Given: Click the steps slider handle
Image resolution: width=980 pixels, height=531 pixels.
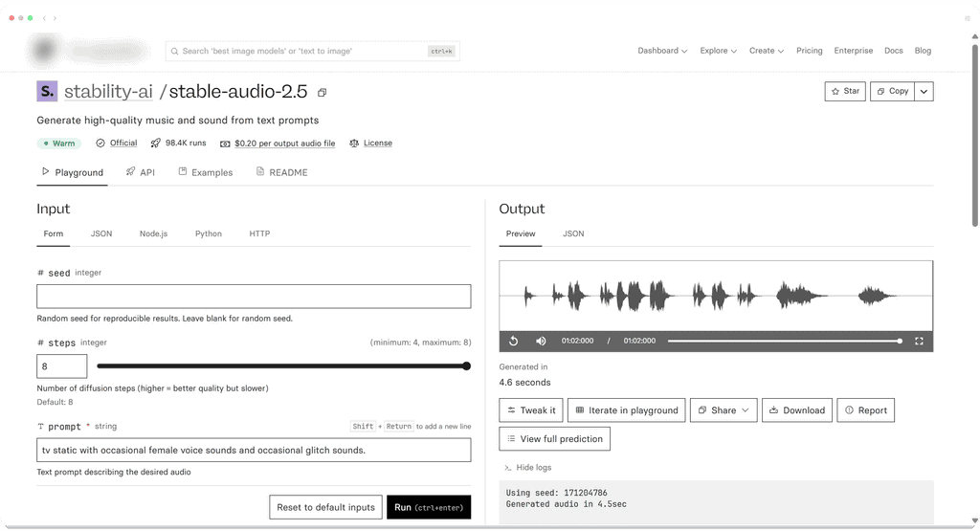Looking at the screenshot, I should coord(466,366).
